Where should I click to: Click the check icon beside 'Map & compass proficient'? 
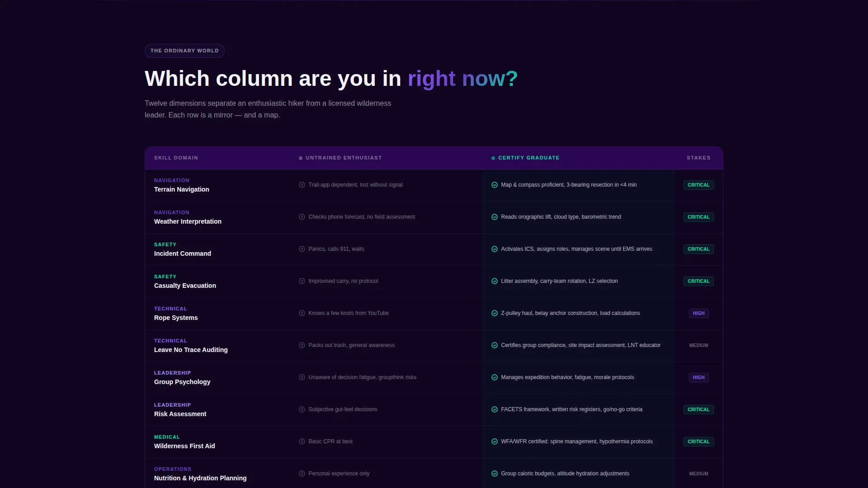click(x=495, y=185)
